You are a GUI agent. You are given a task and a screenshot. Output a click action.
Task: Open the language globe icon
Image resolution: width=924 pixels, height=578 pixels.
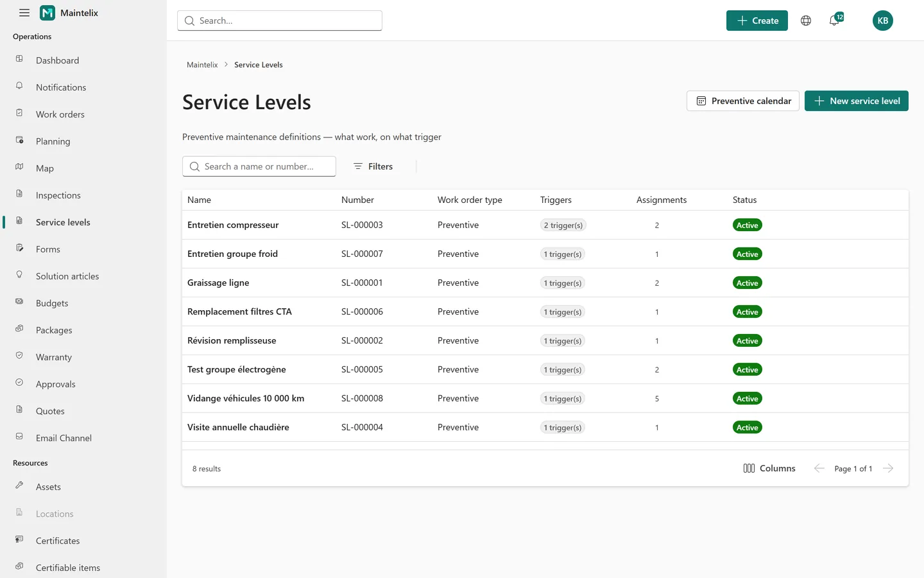[x=806, y=21]
